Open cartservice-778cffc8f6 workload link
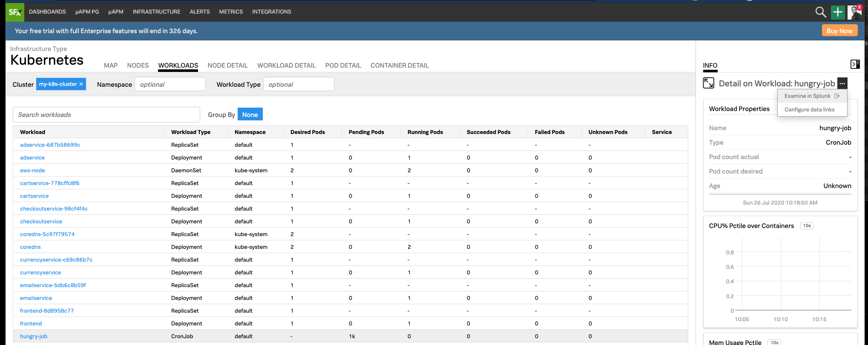This screenshot has width=868, height=345. point(49,183)
